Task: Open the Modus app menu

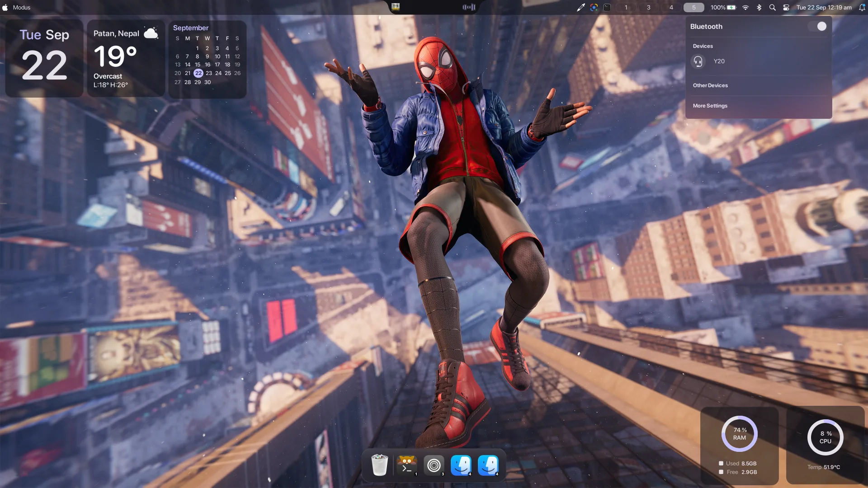Action: [x=22, y=7]
